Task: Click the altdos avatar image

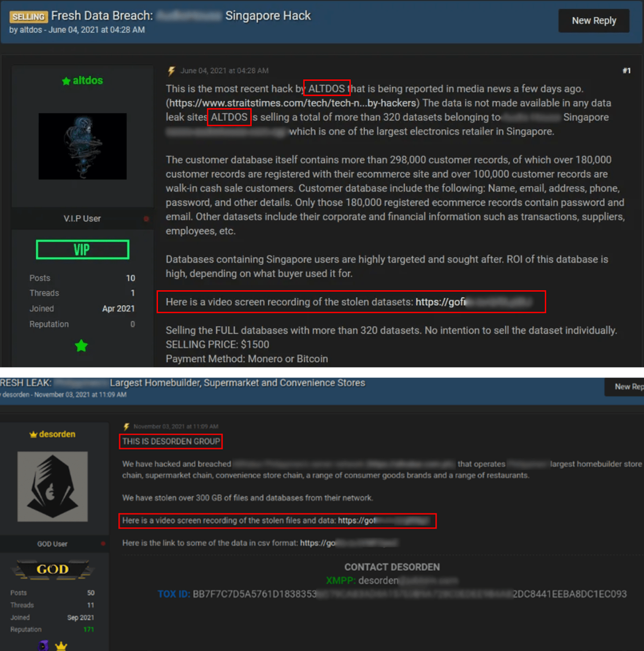Action: coord(83,146)
